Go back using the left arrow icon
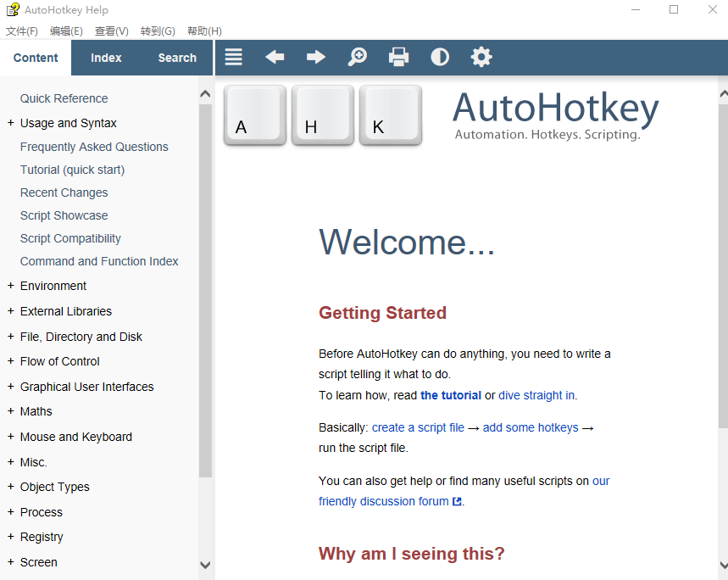 point(275,58)
